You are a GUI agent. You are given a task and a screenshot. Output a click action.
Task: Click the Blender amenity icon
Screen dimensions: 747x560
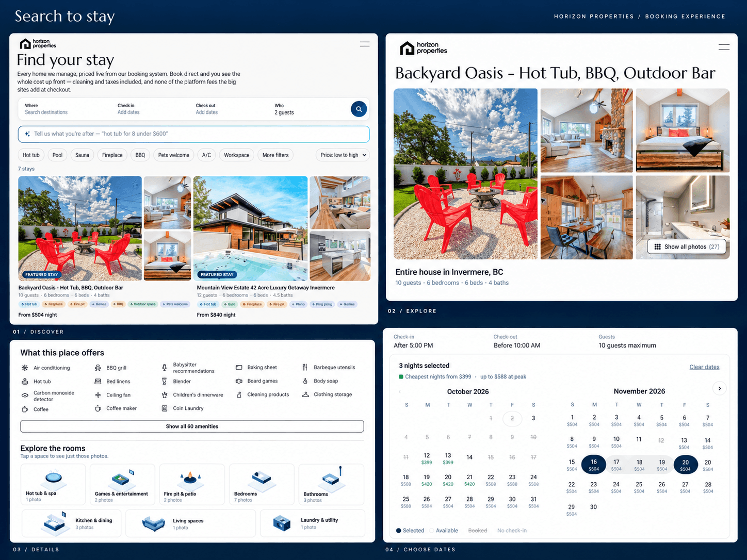tap(165, 382)
